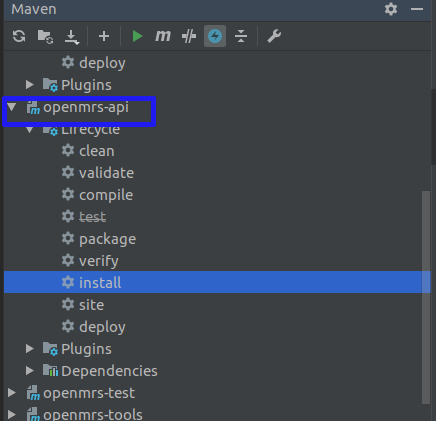Collapse the Lifecycle node under openmrs-api
The width and height of the screenshot is (436, 421).
(30, 130)
